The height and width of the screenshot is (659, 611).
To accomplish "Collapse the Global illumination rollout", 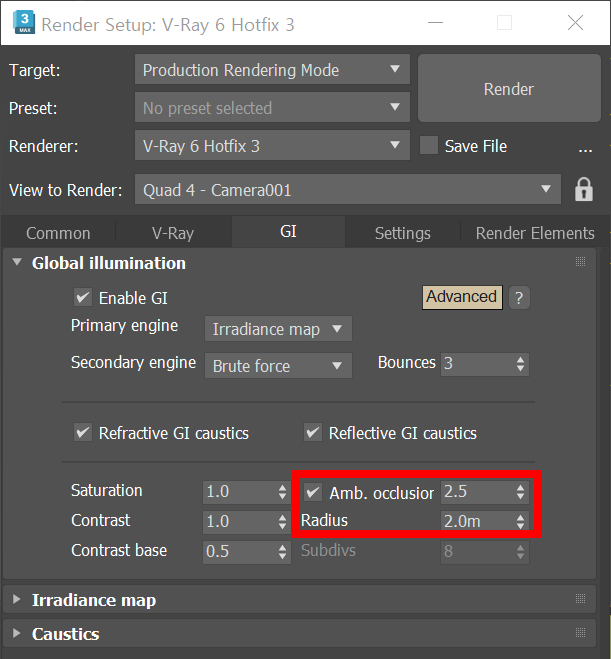I will 17,262.
